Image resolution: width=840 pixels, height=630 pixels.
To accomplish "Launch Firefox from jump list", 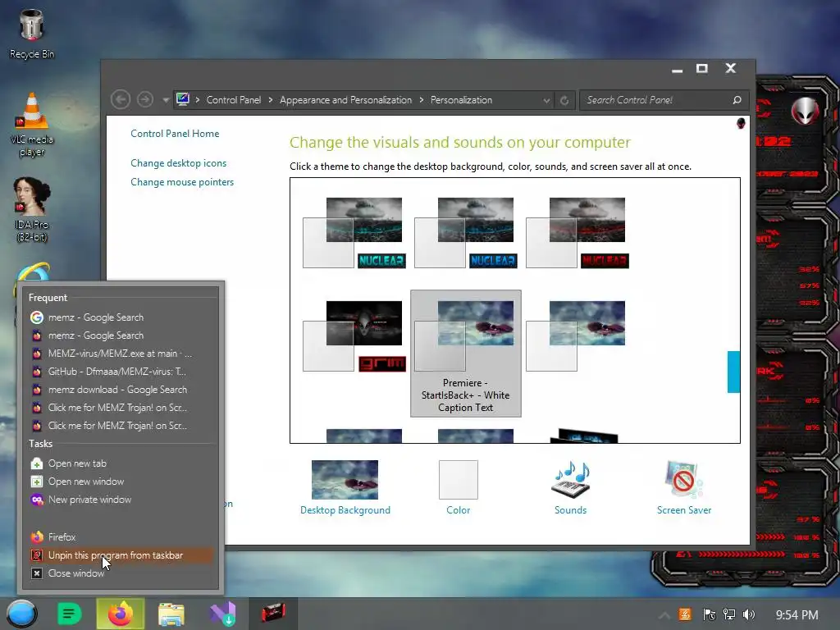I will pyautogui.click(x=121, y=536).
